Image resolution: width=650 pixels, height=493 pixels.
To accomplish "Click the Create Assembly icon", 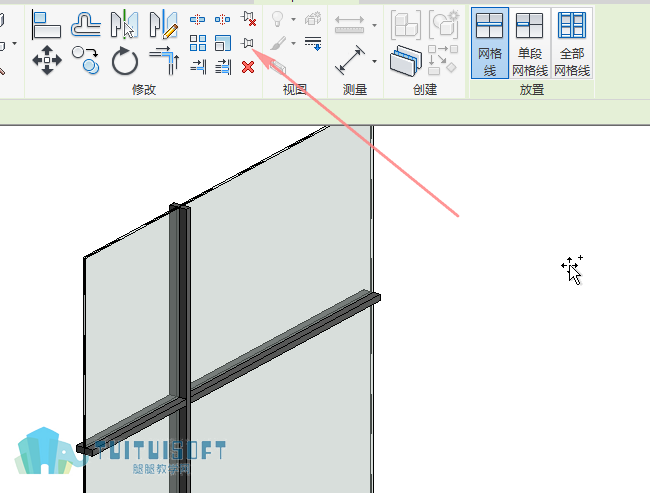I will [406, 25].
